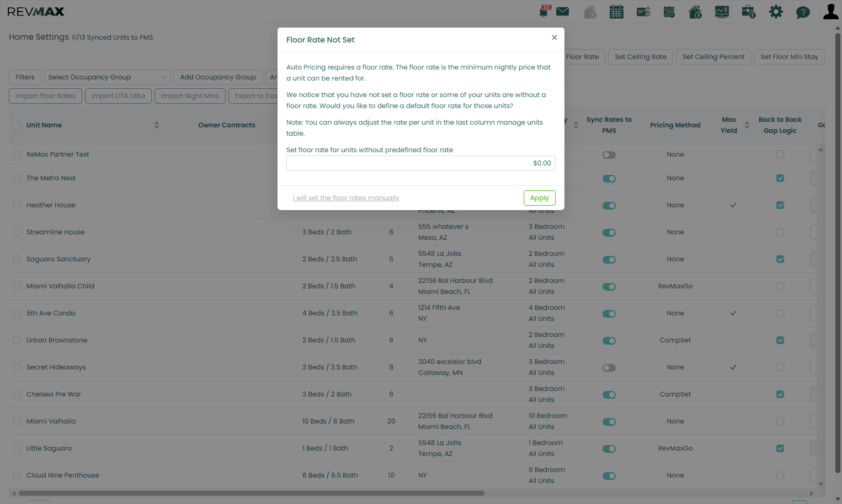Viewport: 842px width, 504px height.
Task: Tick the select-all checkbox by Unit Name
Action: point(17,125)
